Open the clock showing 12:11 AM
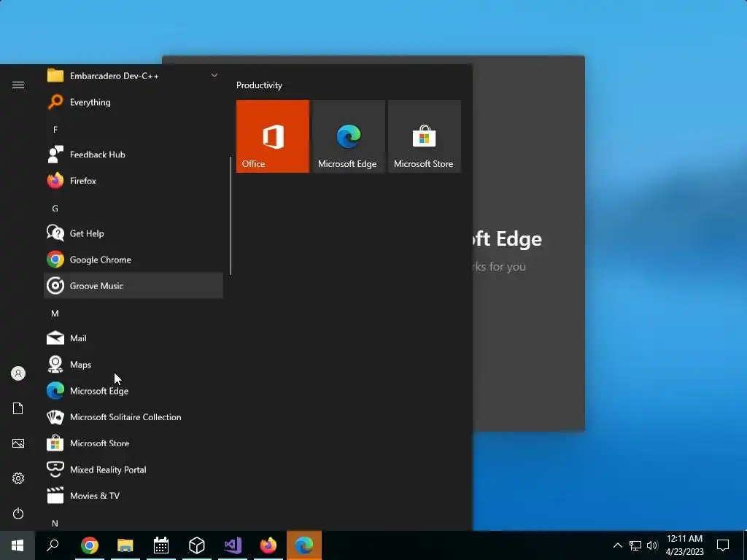This screenshot has height=560, width=747. click(x=684, y=545)
